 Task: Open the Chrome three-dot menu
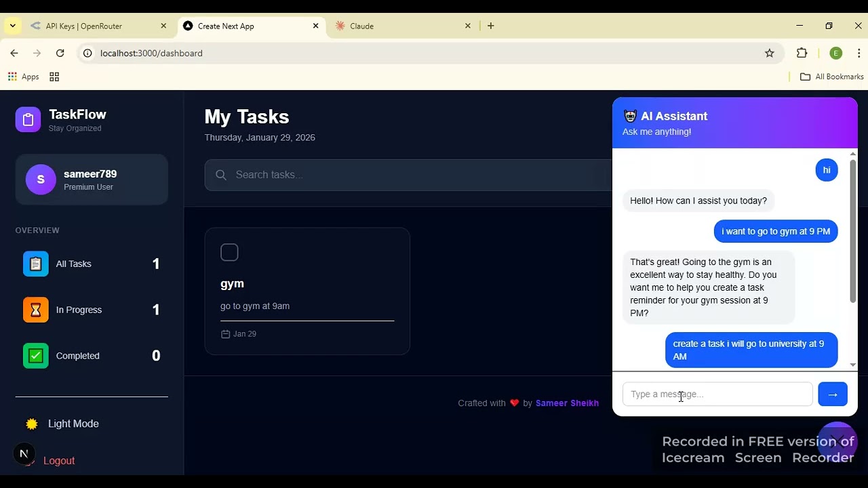coord(858,53)
